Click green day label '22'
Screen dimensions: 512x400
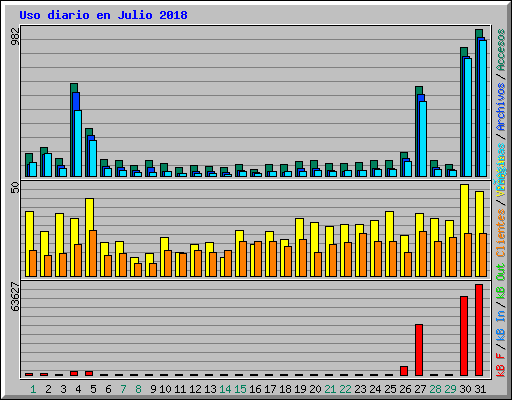click(345, 389)
